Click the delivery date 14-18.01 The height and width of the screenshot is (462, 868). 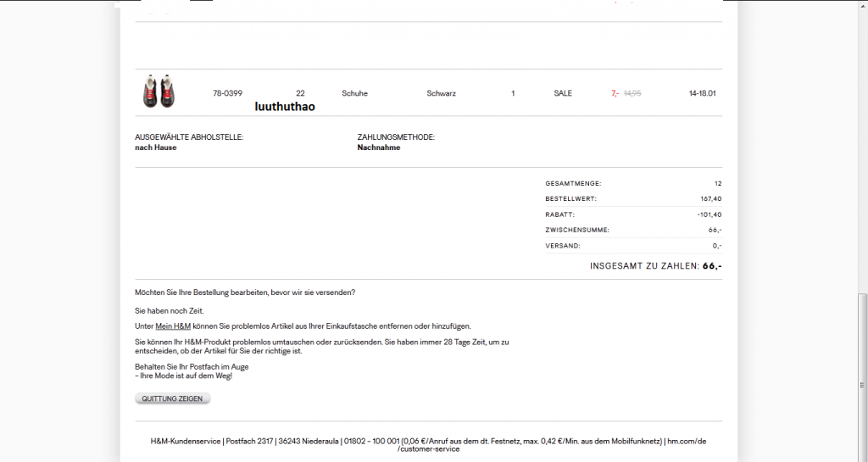point(703,93)
